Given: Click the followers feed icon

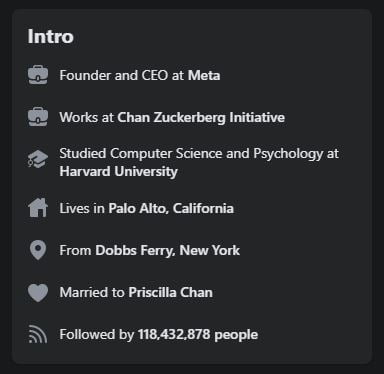Looking at the screenshot, I should [x=38, y=334].
